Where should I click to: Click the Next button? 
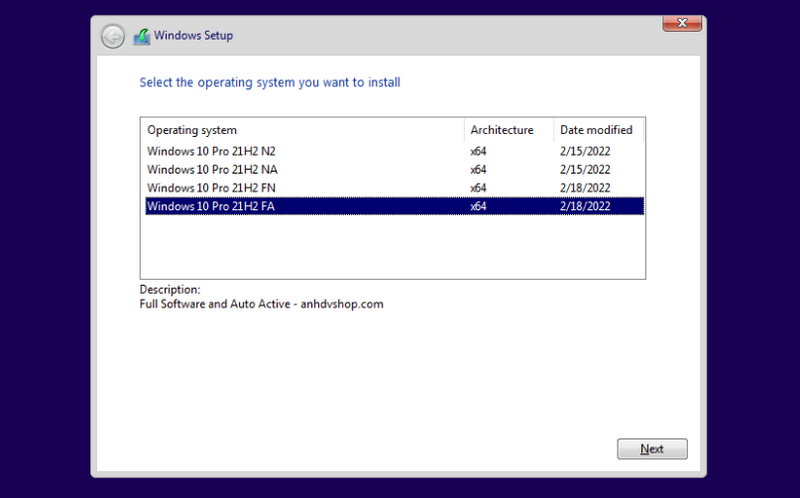[652, 449]
